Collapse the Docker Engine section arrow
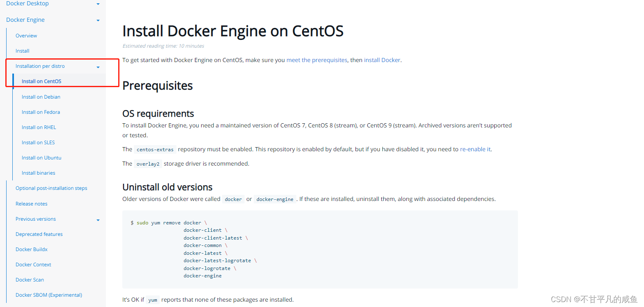The image size is (644, 307). (98, 21)
